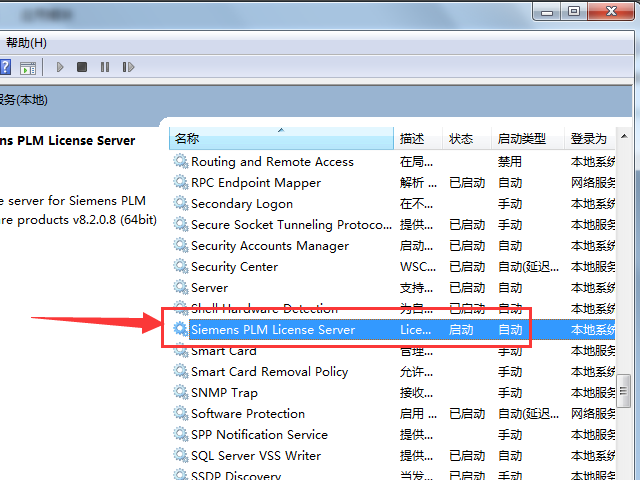This screenshot has width=640, height=480.
Task: Click 禁用 startup type of Routing and Remote Access
Action: point(510,162)
